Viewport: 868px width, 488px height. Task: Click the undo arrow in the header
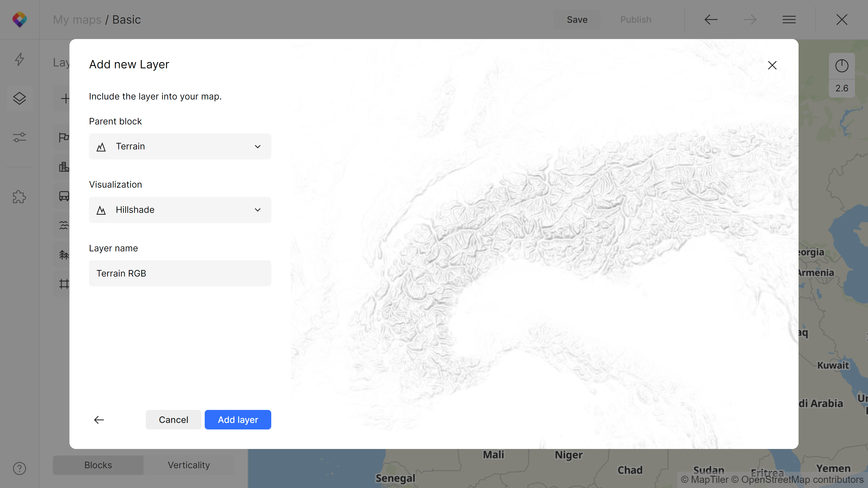click(x=711, y=20)
